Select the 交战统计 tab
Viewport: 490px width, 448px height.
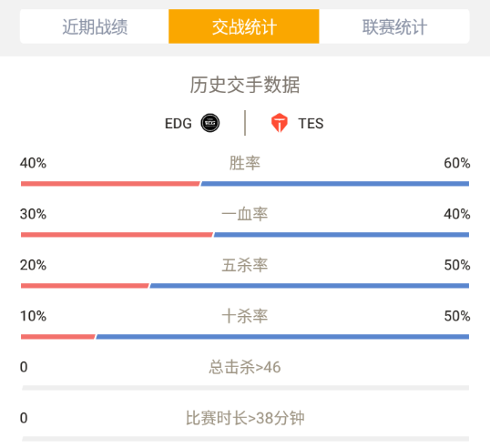coord(244,26)
